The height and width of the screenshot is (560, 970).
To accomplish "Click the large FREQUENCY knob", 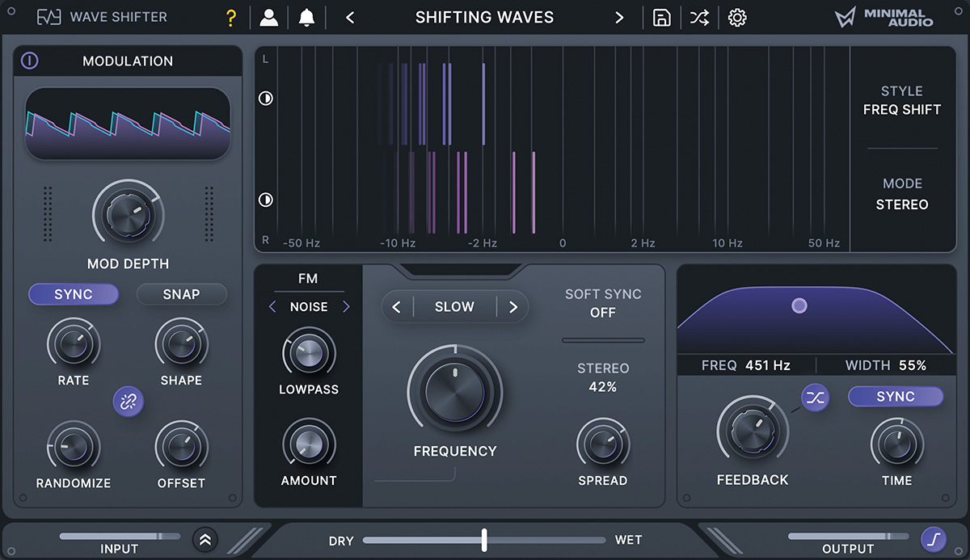I will coord(454,393).
